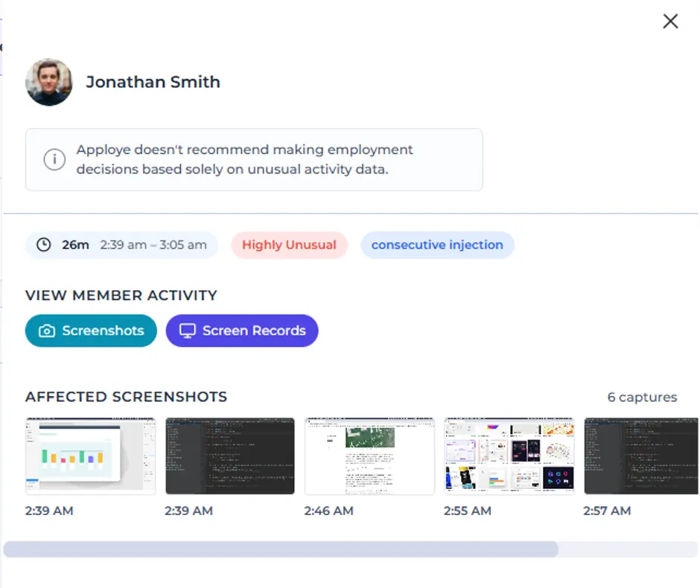The width and height of the screenshot is (700, 588).
Task: Click the consecutive injection tag
Action: tap(437, 245)
